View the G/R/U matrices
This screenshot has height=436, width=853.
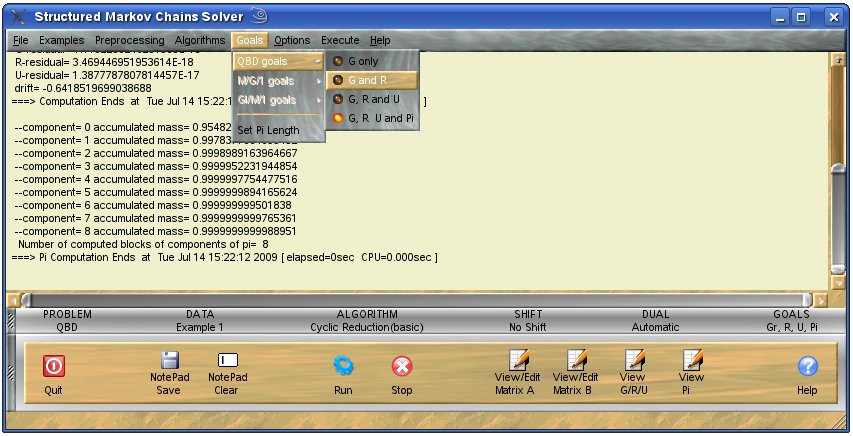click(633, 361)
